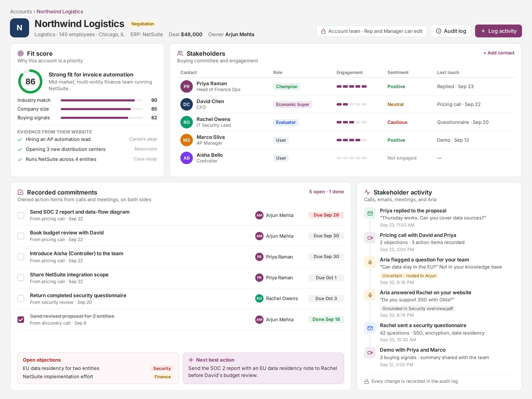Click the email icon beside Priya's reply
This screenshot has width=532, height=399.
coord(370,213)
